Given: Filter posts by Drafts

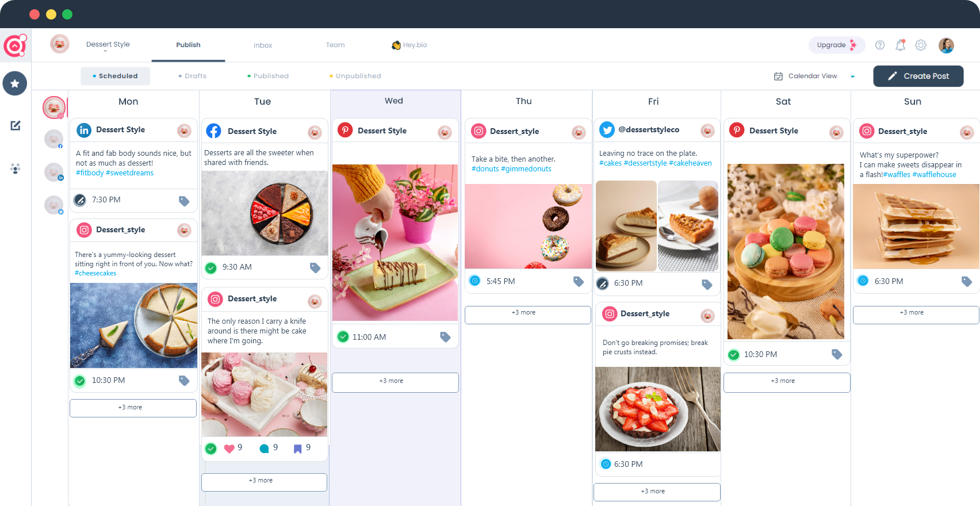Looking at the screenshot, I should click(193, 76).
